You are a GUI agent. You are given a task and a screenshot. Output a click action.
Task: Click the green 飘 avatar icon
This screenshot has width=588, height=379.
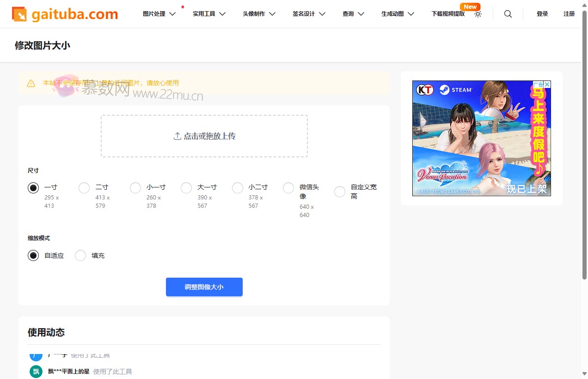point(36,371)
